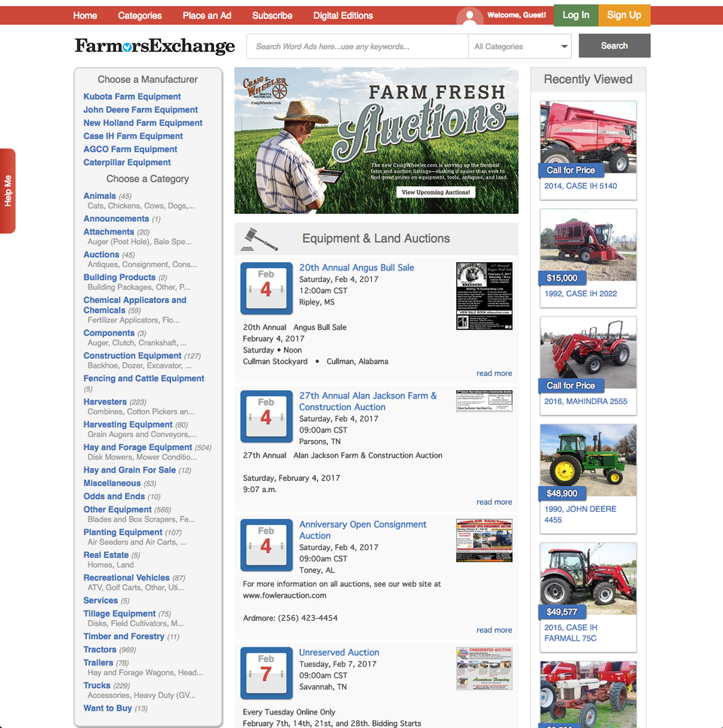
Task: Open Digital Editions menu item
Action: point(343,16)
